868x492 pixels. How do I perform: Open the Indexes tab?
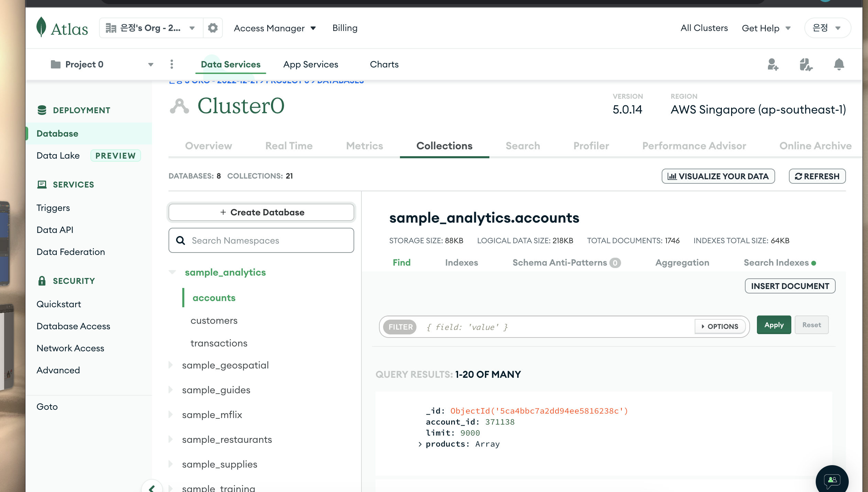pos(462,263)
